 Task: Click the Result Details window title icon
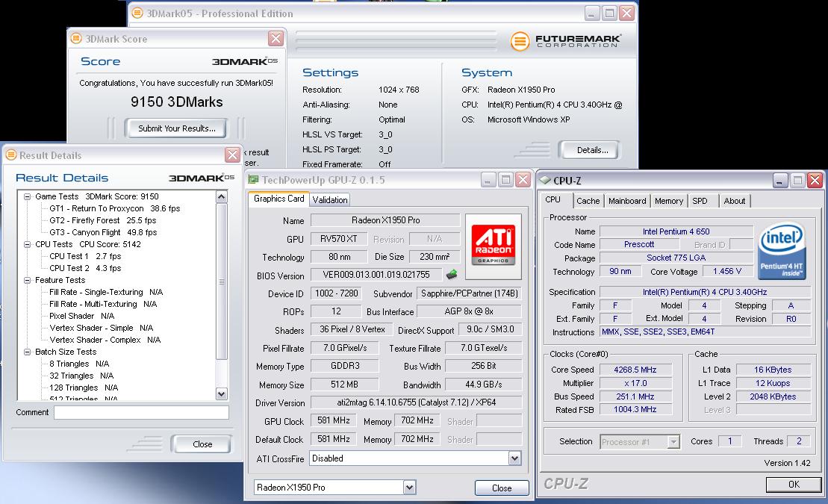[x=11, y=155]
